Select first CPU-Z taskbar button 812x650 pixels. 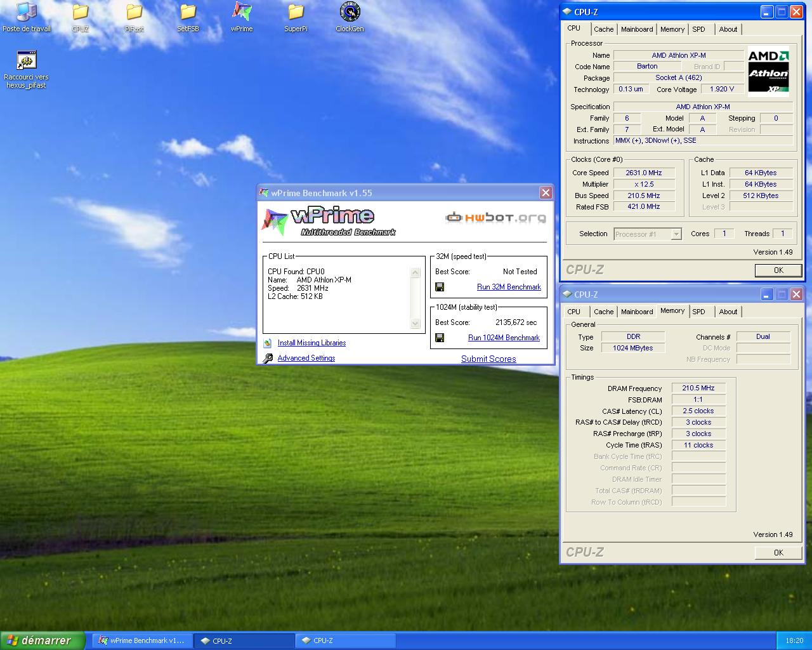point(243,640)
